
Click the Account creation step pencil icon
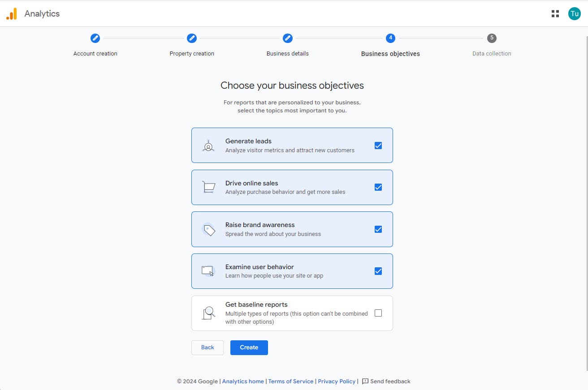point(95,38)
